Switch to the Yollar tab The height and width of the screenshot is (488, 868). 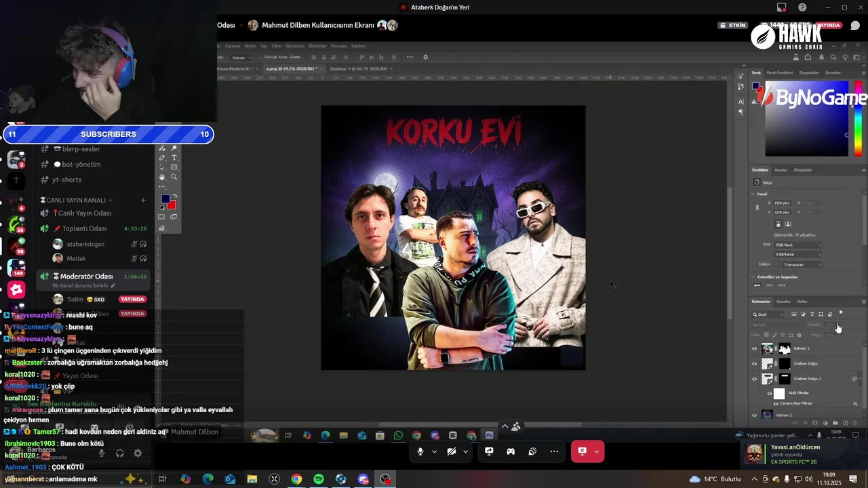(802, 302)
